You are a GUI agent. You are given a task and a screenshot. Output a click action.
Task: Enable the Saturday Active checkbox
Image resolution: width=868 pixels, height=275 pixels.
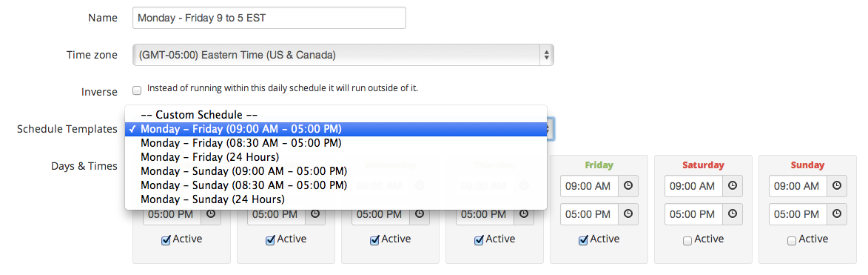(687, 241)
